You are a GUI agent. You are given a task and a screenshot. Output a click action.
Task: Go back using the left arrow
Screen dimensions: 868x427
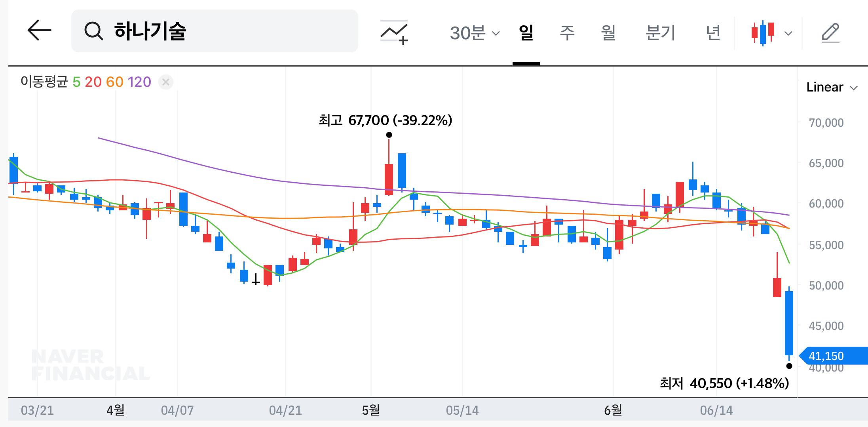tap(39, 30)
